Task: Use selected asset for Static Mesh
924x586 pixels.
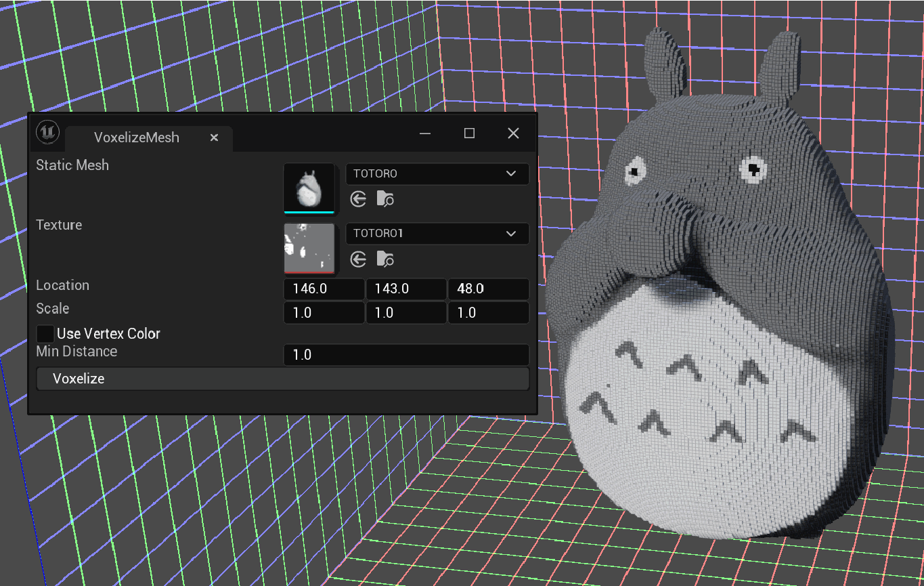Action: pos(359,199)
